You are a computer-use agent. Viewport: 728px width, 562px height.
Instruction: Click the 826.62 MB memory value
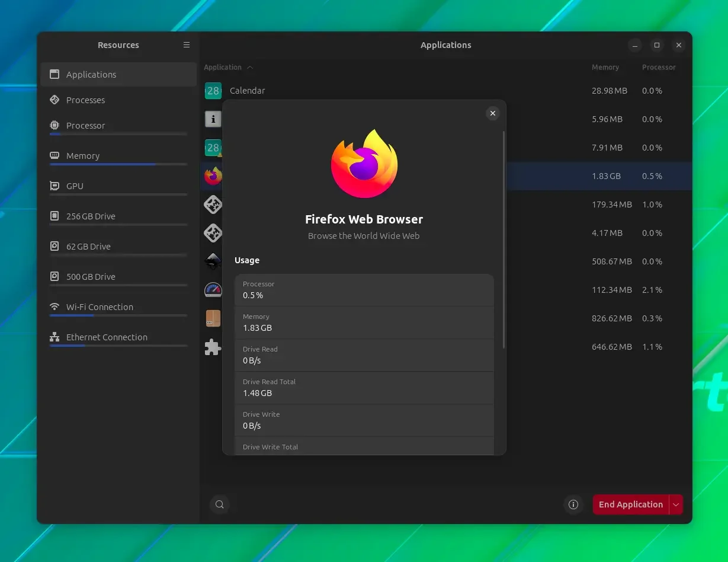612,318
